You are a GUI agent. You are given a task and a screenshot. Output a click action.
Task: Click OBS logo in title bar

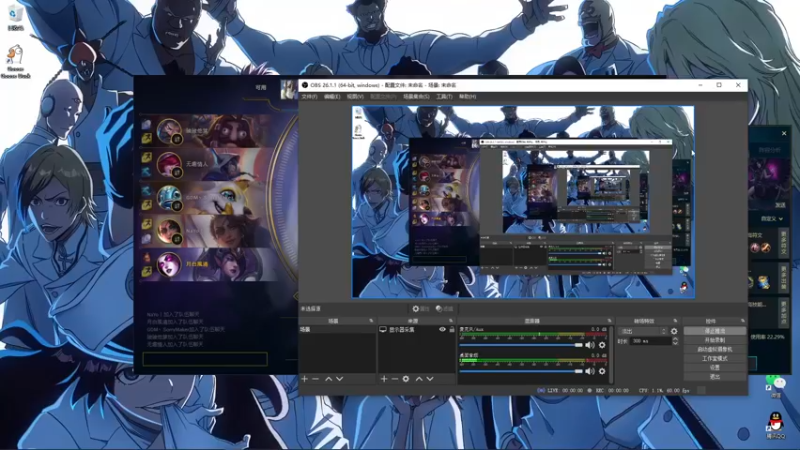click(305, 85)
